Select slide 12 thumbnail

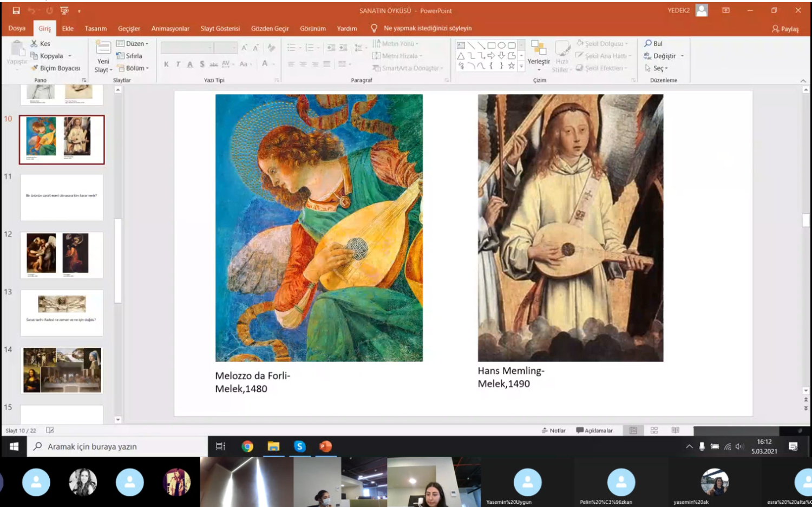click(x=62, y=255)
